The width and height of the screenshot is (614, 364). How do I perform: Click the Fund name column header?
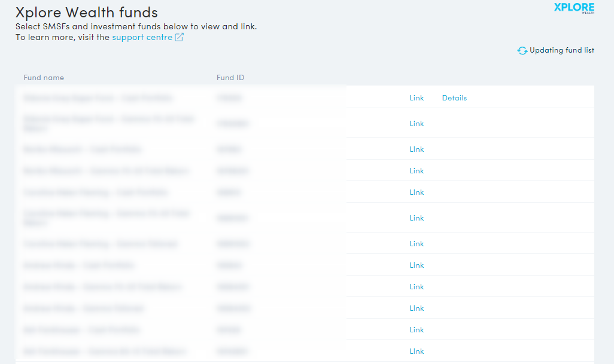[x=44, y=78]
